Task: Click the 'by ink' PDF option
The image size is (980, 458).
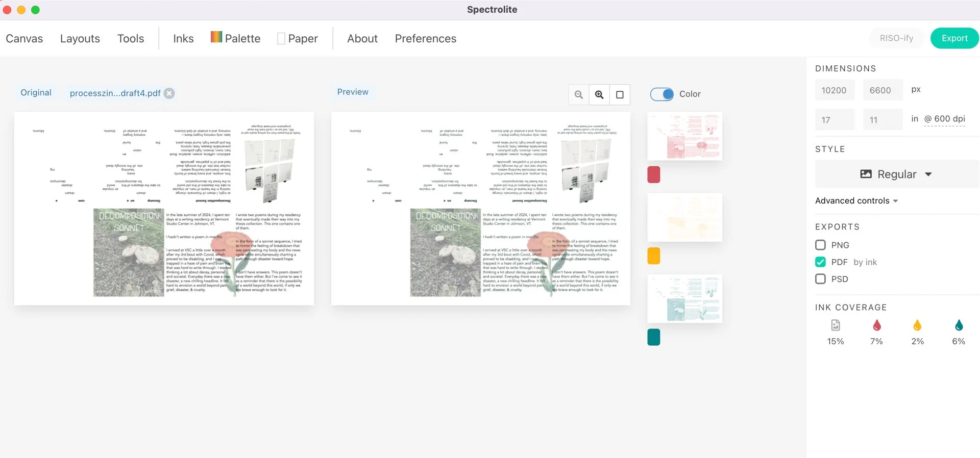Action: pyautogui.click(x=865, y=262)
